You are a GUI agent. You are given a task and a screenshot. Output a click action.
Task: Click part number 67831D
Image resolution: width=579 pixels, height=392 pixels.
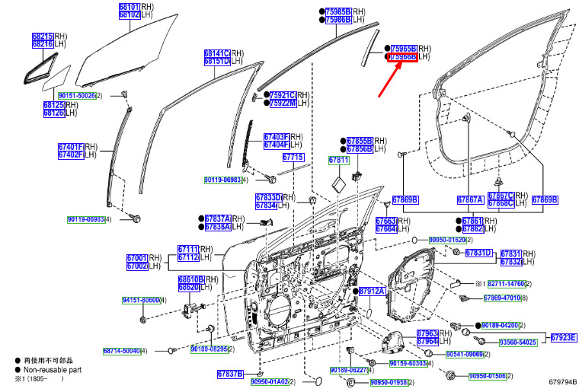click(x=479, y=253)
